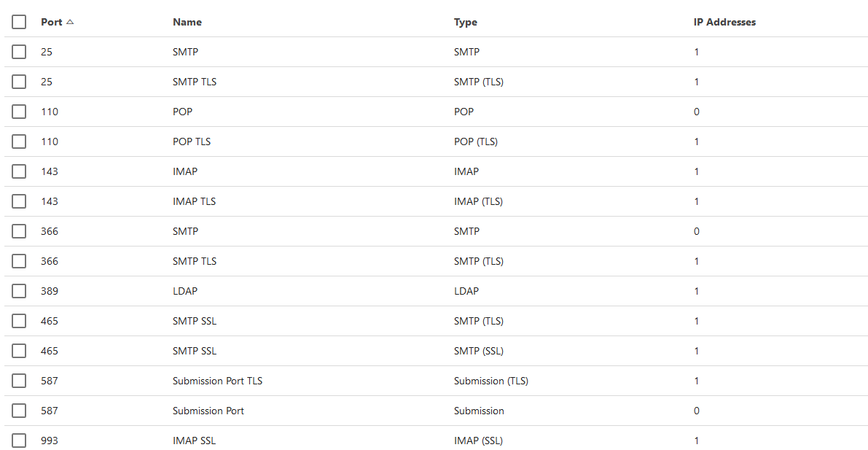Click the IP Addresses column header
868x450 pixels.
click(724, 22)
